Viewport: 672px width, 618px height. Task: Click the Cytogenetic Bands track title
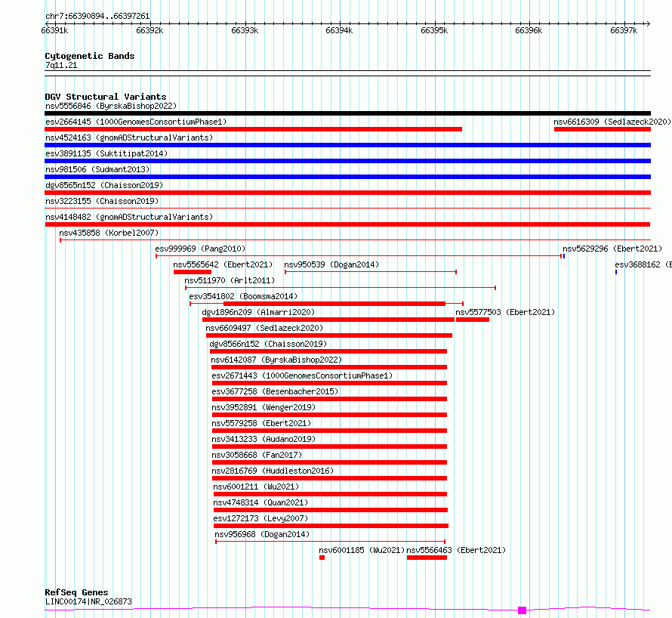pyautogui.click(x=90, y=56)
